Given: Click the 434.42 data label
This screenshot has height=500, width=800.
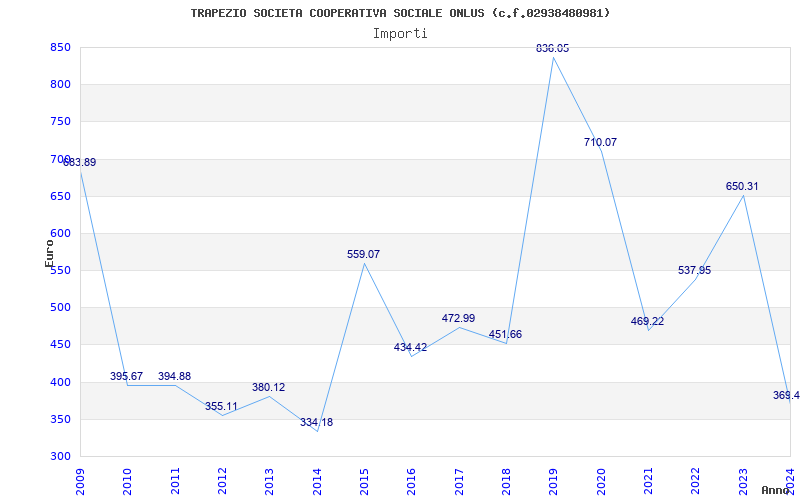Looking at the screenshot, I should tap(411, 347).
